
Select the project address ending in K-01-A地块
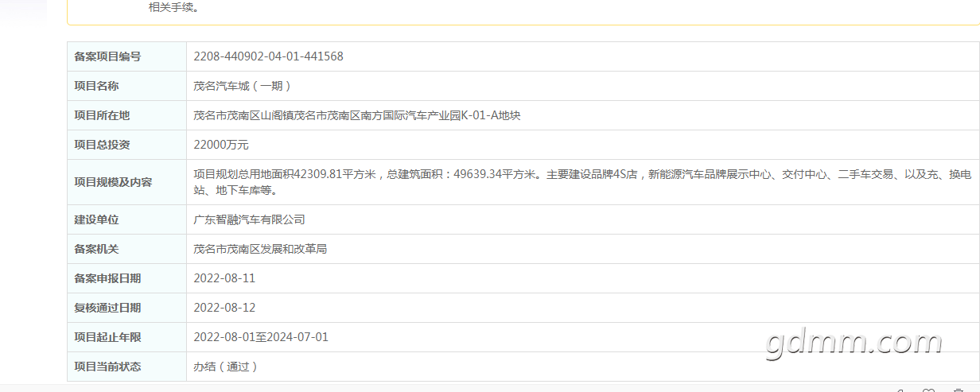[x=356, y=115]
